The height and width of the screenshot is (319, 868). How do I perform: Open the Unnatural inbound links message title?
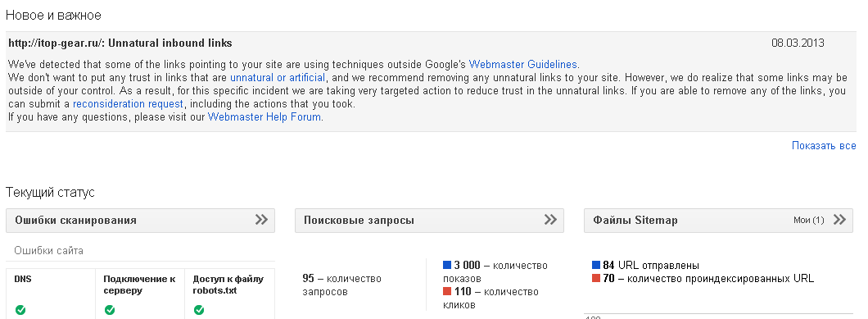point(120,43)
